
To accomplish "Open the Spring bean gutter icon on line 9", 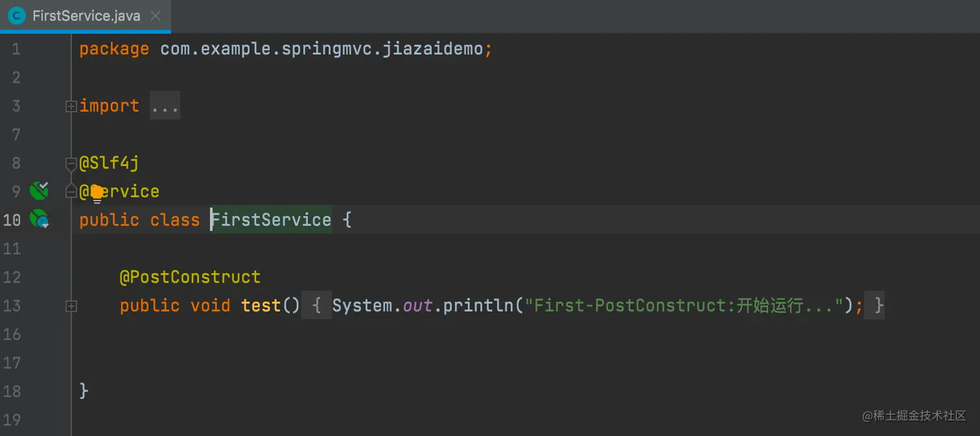I will pos(39,190).
